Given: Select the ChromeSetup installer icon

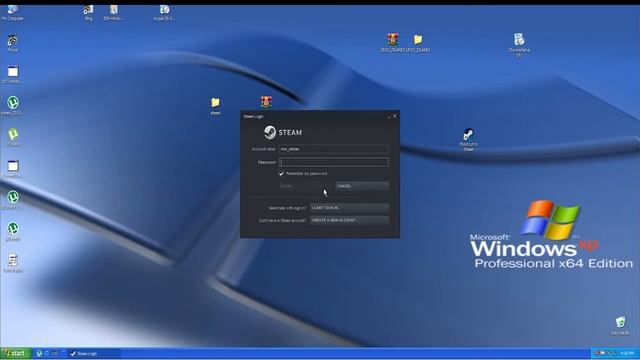Looking at the screenshot, I should click(519, 44).
